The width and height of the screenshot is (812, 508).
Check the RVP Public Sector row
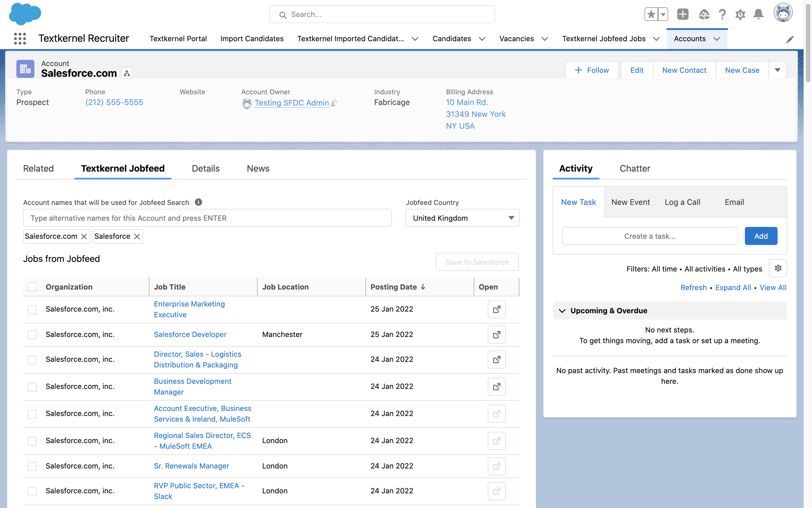(32, 491)
